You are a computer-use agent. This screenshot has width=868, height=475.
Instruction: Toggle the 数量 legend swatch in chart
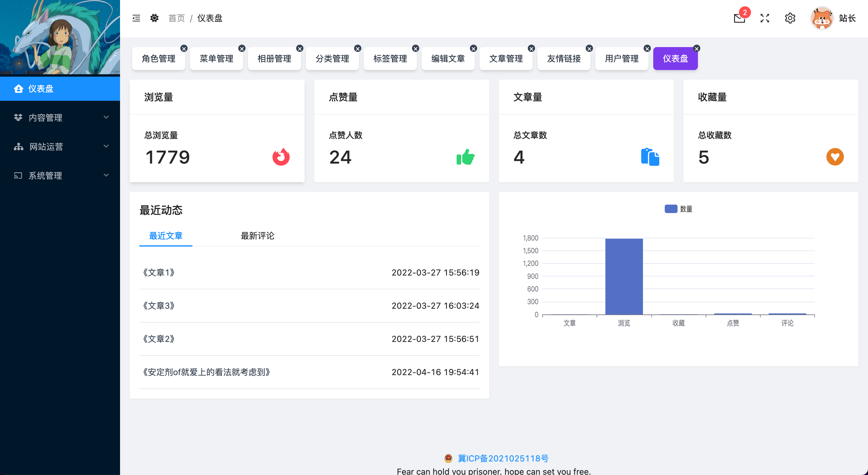click(x=671, y=209)
